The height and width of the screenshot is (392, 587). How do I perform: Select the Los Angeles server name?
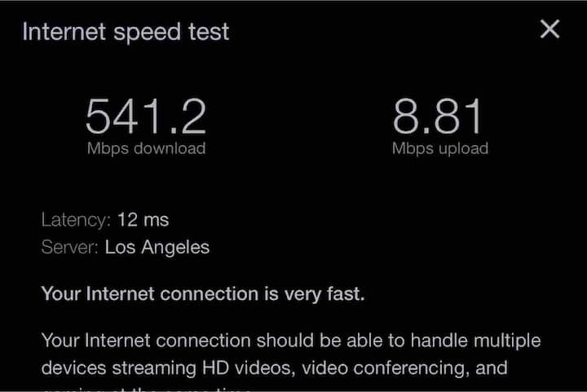point(157,247)
